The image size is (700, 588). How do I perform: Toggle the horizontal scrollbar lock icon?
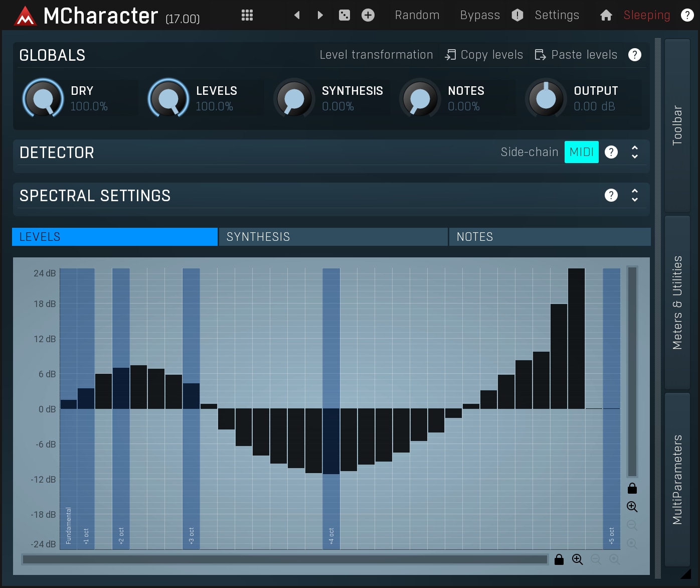(x=559, y=559)
